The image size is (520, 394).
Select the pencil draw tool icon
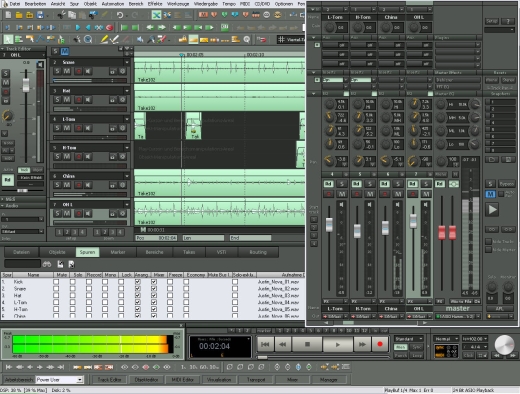tap(104, 40)
